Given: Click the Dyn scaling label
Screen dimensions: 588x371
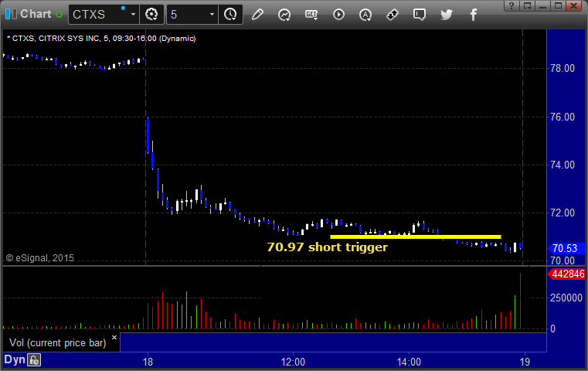Looking at the screenshot, I should pos(14,359).
